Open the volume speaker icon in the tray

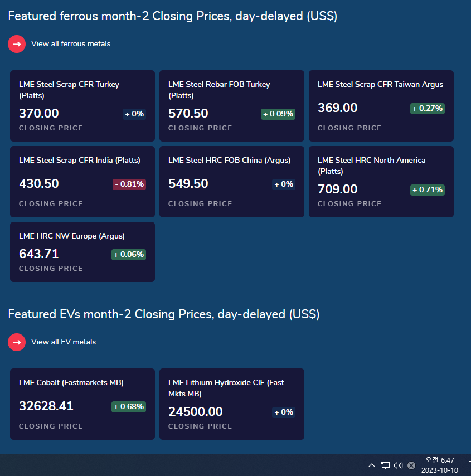tap(398, 465)
